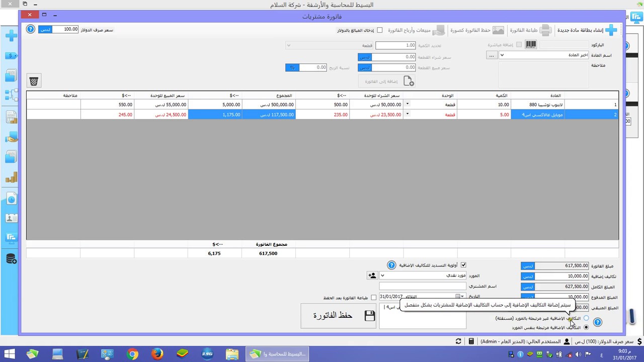644x362 pixels.
Task: Click the quantity cell showing 10.00
Action: point(484,105)
